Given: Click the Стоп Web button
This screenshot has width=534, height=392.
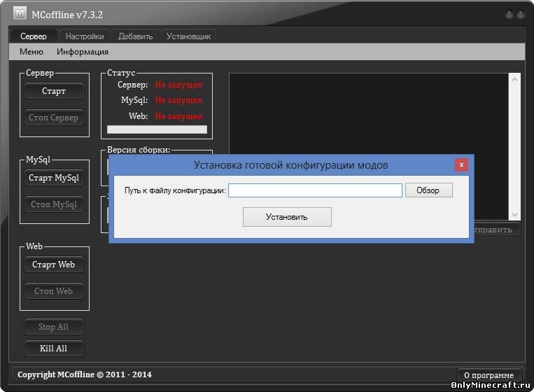Looking at the screenshot, I should pyautogui.click(x=54, y=291).
